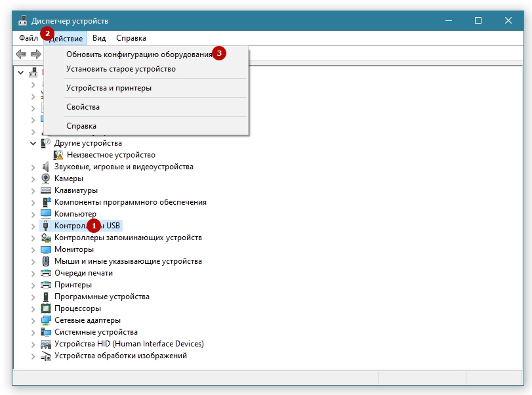Choose Установить старое устройство
Viewport: 532px width, 395px height.
146,69
